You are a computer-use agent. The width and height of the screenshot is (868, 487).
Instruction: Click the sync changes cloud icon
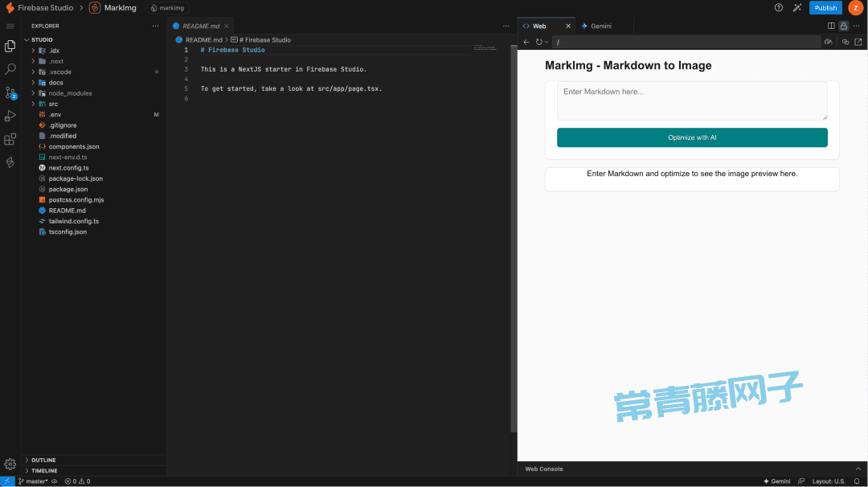55,481
